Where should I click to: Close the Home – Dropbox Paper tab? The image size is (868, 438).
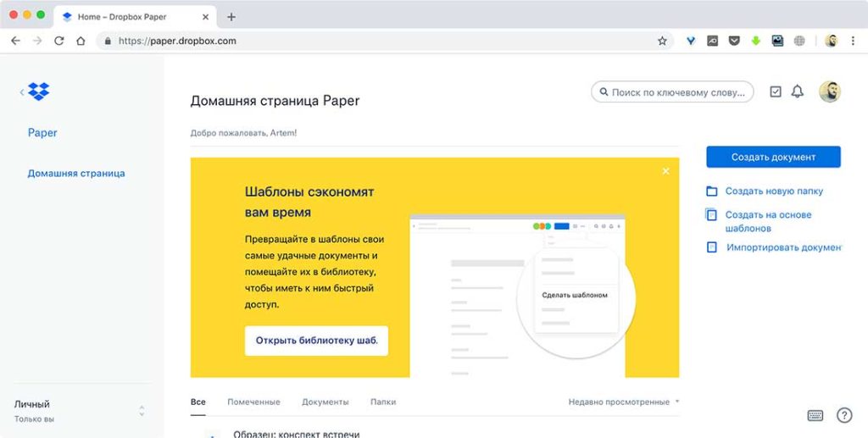pos(205,17)
